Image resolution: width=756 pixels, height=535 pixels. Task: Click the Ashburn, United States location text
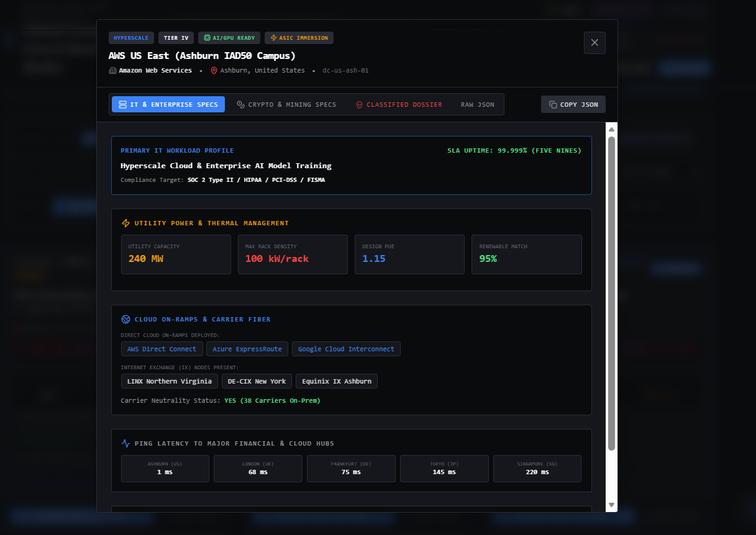262,71
